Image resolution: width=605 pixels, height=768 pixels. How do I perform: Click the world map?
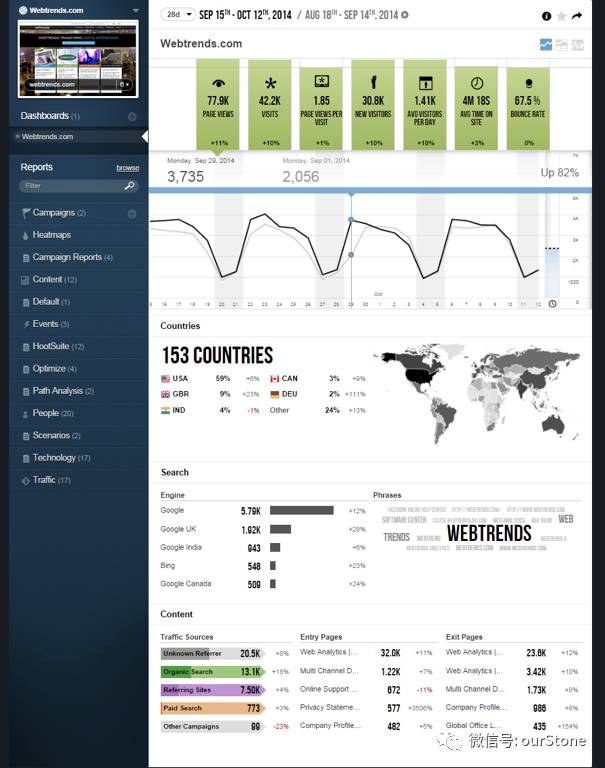pos(476,393)
